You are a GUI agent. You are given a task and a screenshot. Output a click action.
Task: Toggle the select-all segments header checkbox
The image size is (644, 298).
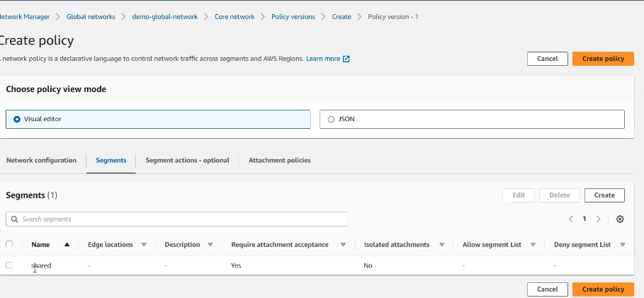click(x=9, y=245)
